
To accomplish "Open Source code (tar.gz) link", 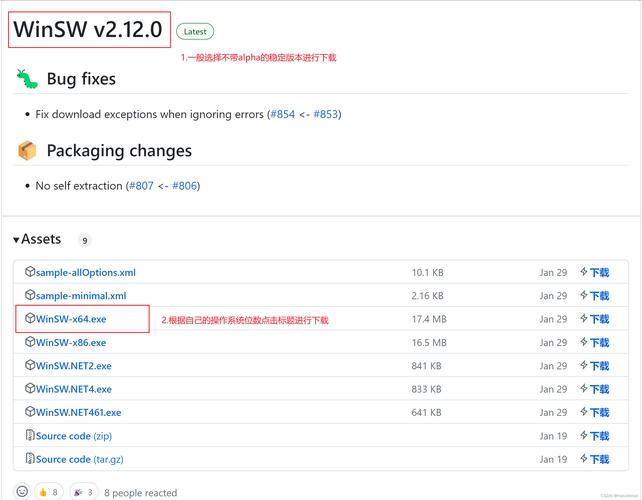I will pos(79,459).
